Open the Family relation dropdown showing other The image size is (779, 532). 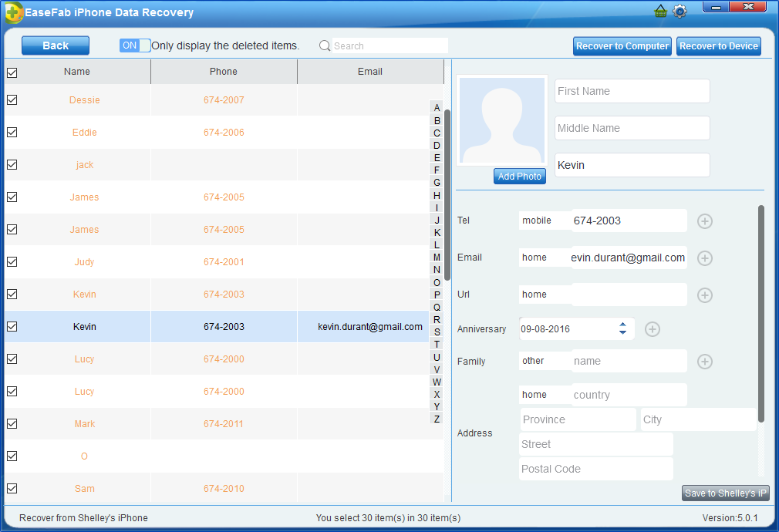[x=545, y=361]
